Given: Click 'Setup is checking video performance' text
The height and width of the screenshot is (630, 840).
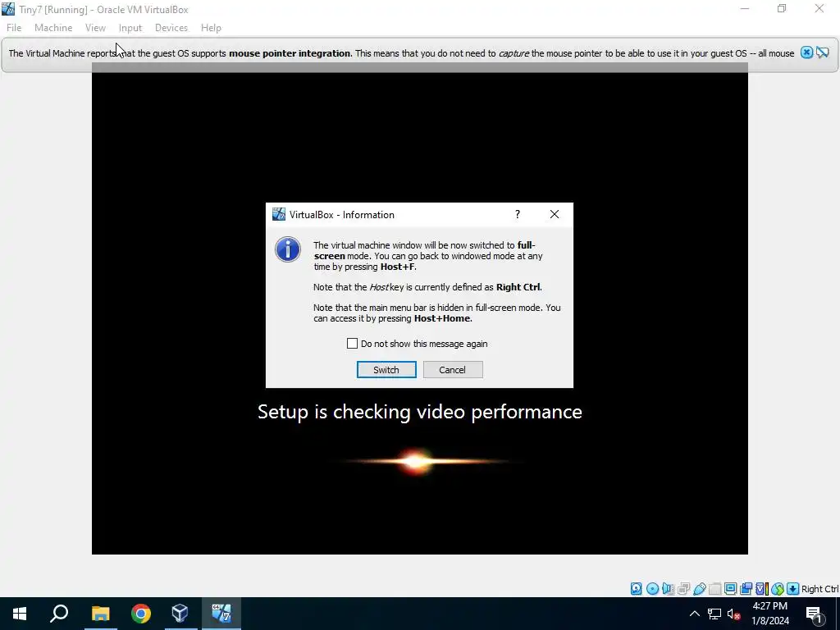Looking at the screenshot, I should [x=419, y=412].
